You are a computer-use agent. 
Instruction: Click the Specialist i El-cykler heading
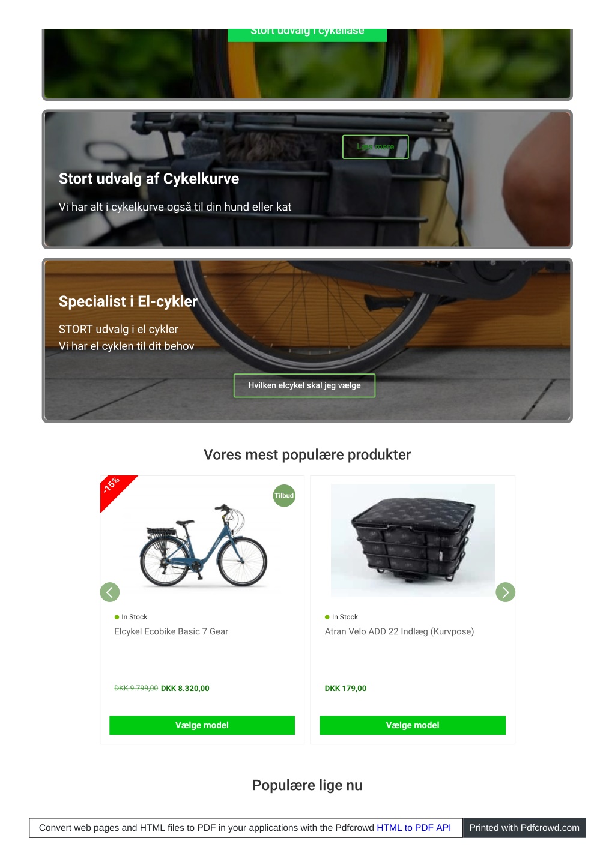(128, 301)
